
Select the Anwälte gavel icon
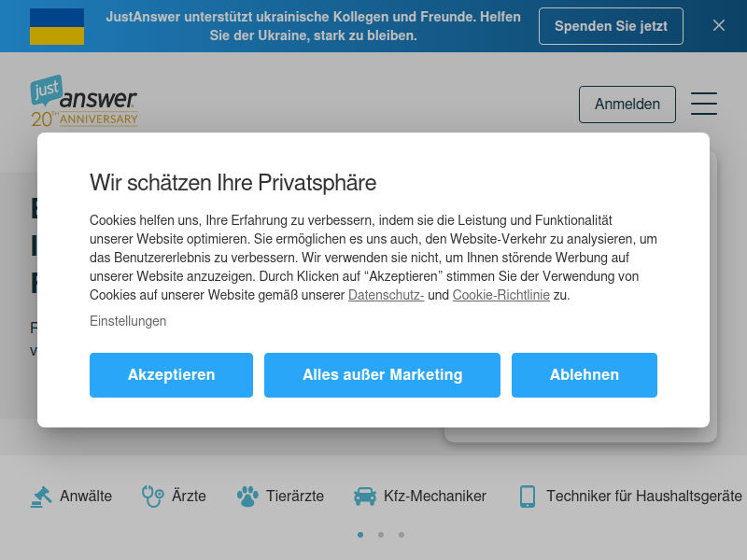coord(41,497)
